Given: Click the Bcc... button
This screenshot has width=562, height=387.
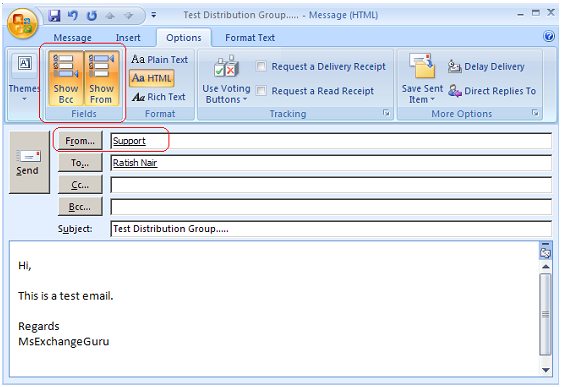Looking at the screenshot, I should pos(80,207).
